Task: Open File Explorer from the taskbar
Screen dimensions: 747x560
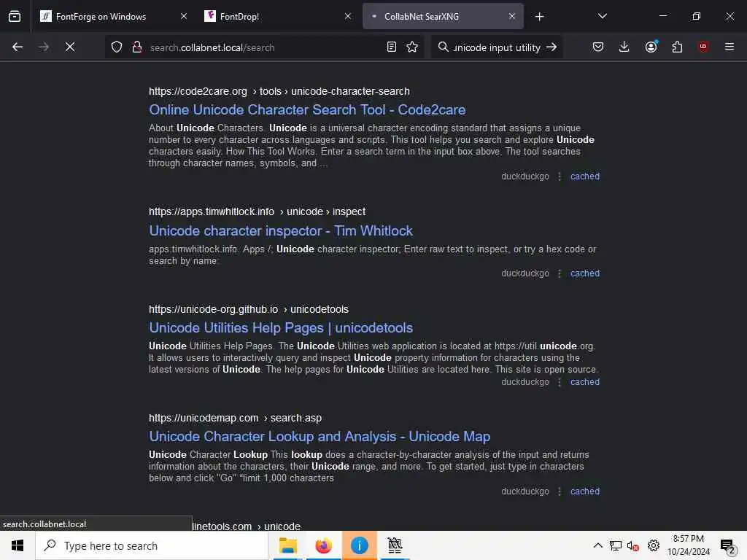Action: tap(287, 545)
